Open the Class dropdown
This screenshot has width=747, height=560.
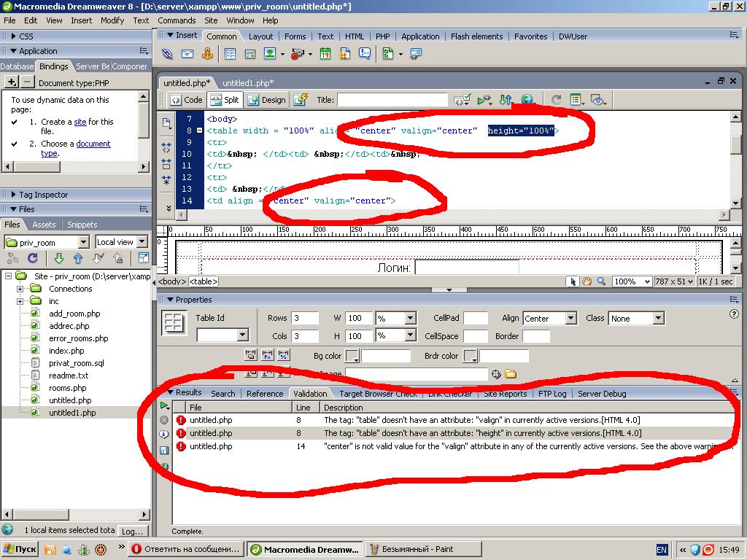tap(659, 318)
